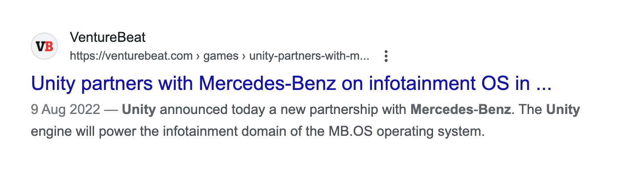Click bold 'Mercedes-Benz' in the snippet
644x171 pixels.
(x=460, y=110)
